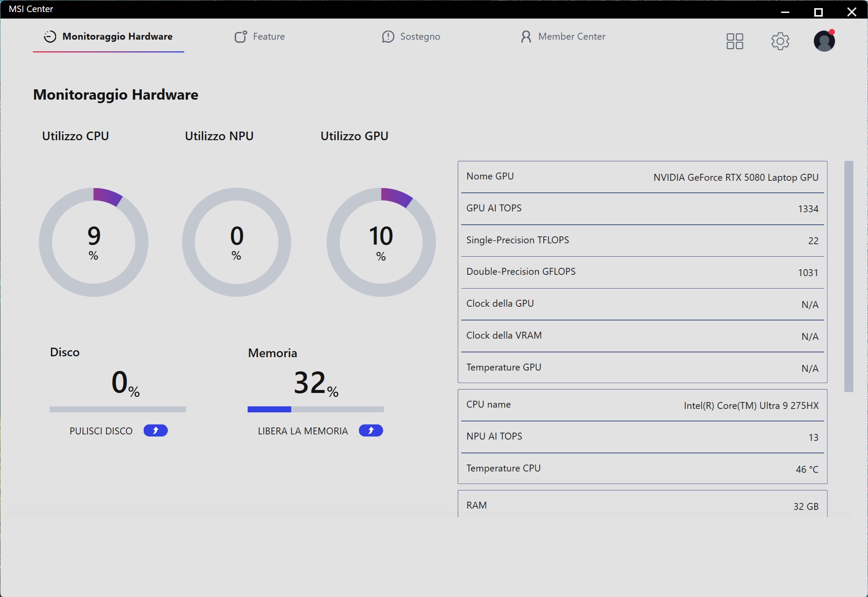
Task: Click the Sostegno speech bubble icon
Action: [388, 37]
